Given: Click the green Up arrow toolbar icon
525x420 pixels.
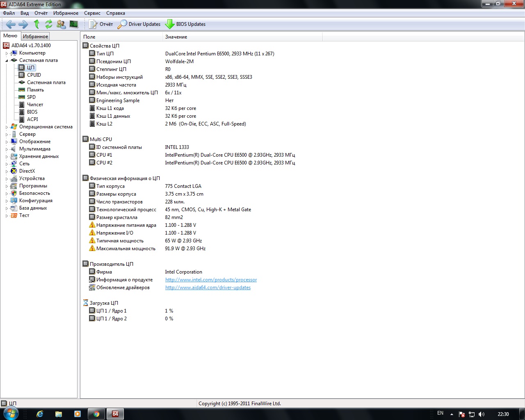Looking at the screenshot, I should 37,24.
